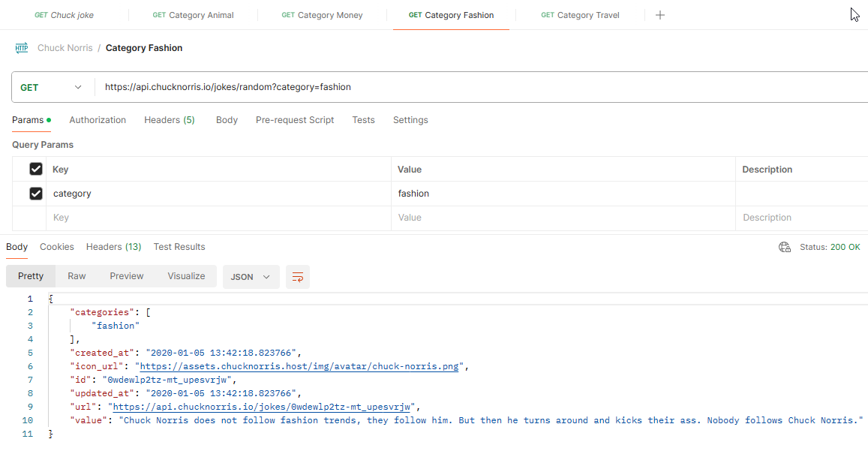Screen dimensions: 868x451
Task: Click the 'Status: 200 OK' text
Action: 830,247
